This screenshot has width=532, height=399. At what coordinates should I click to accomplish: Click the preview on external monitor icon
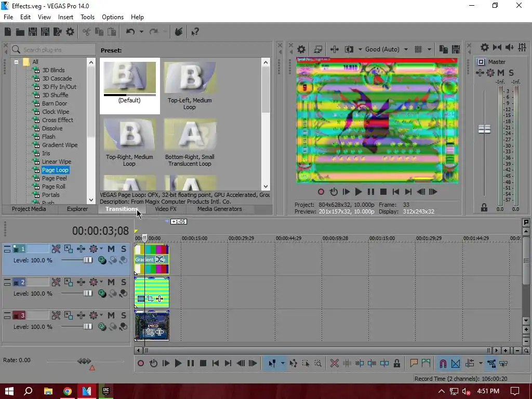tap(318, 49)
